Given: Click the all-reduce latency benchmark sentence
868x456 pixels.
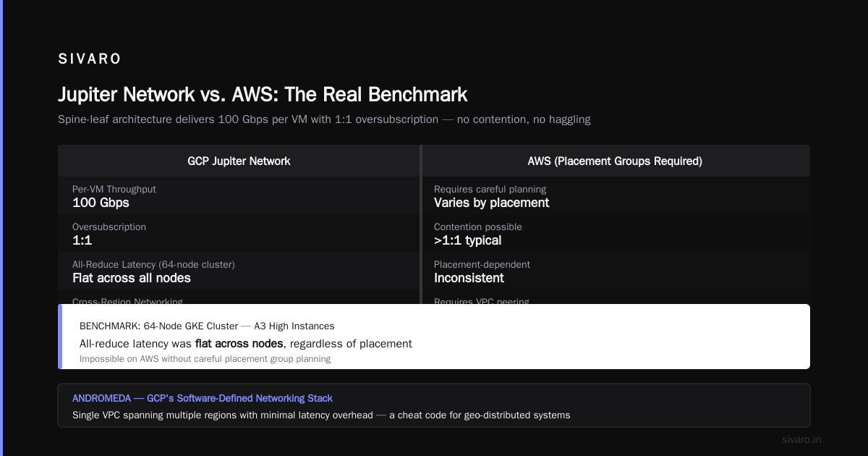Looking at the screenshot, I should 246,344.
